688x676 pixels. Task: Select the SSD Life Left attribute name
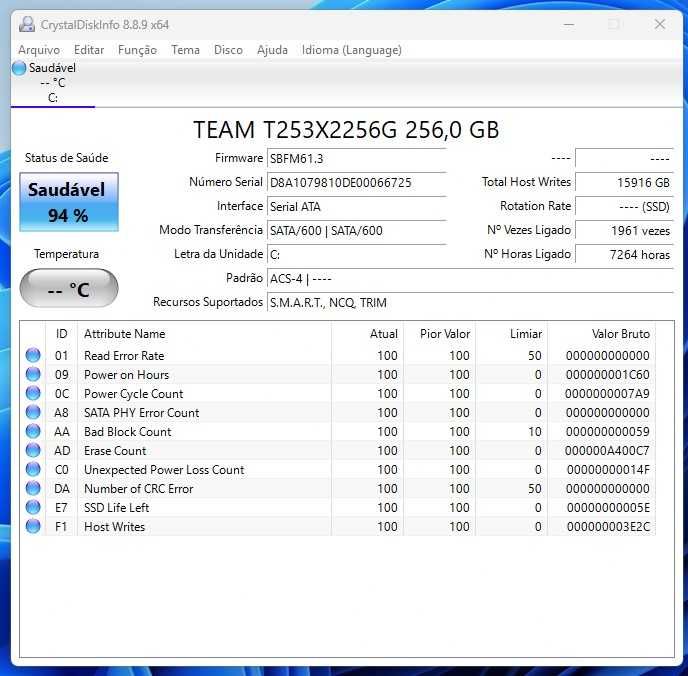116,508
